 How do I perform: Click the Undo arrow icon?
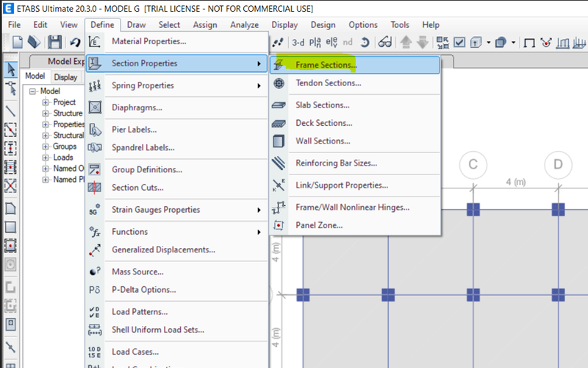click(x=76, y=43)
